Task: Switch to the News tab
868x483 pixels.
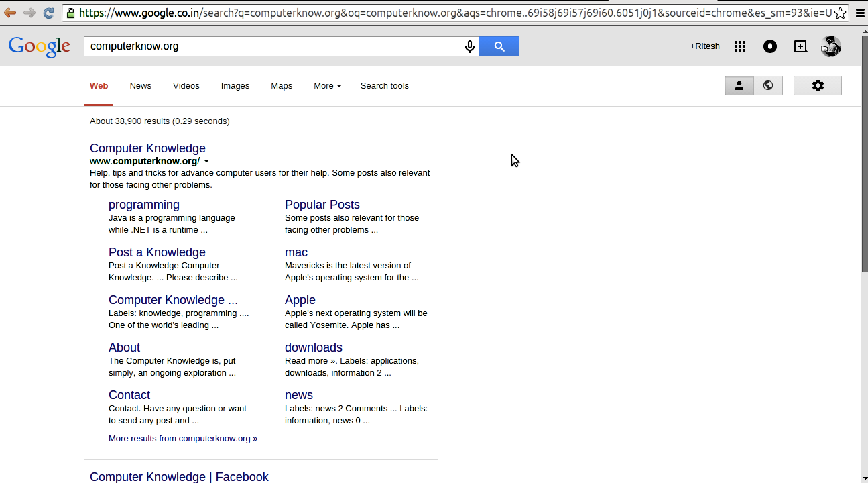Action: [x=141, y=86]
